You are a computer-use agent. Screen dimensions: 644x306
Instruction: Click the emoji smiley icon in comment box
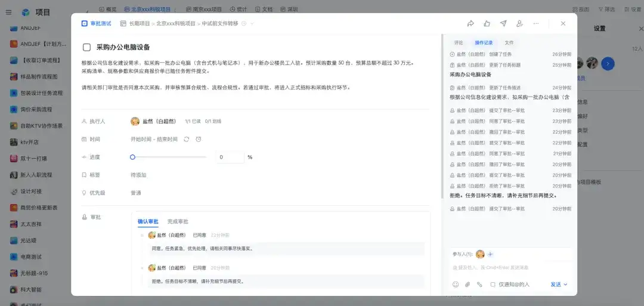[x=456, y=285]
